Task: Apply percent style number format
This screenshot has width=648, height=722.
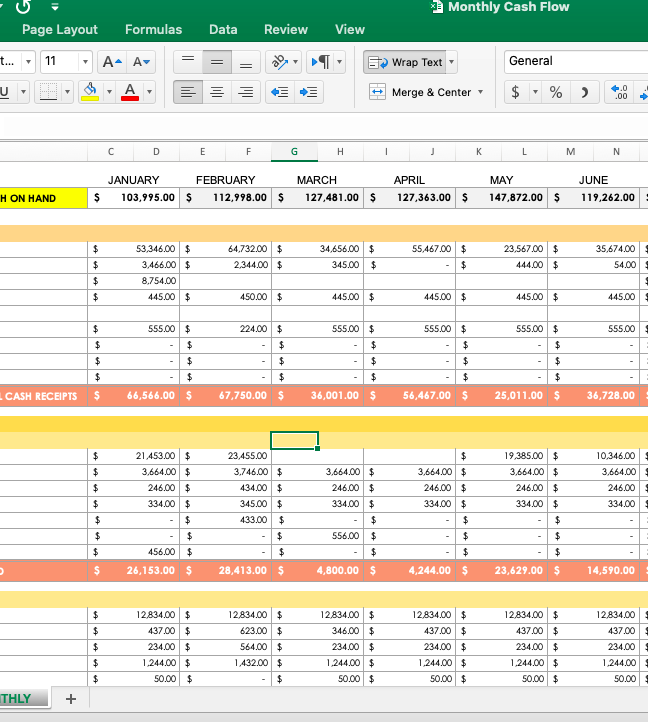Action: coord(555,92)
